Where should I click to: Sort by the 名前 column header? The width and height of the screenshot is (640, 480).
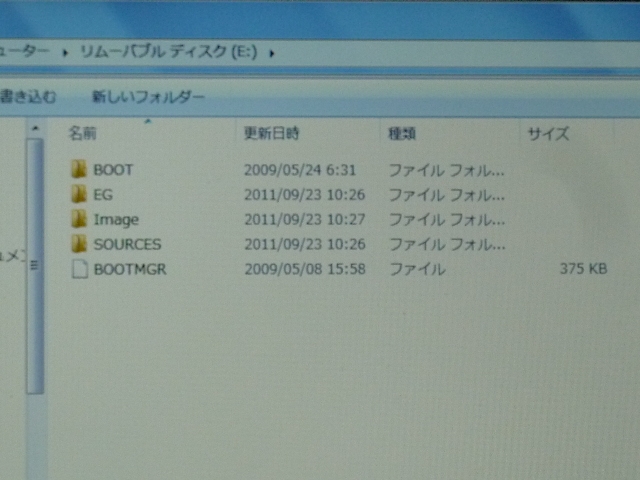pos(82,133)
